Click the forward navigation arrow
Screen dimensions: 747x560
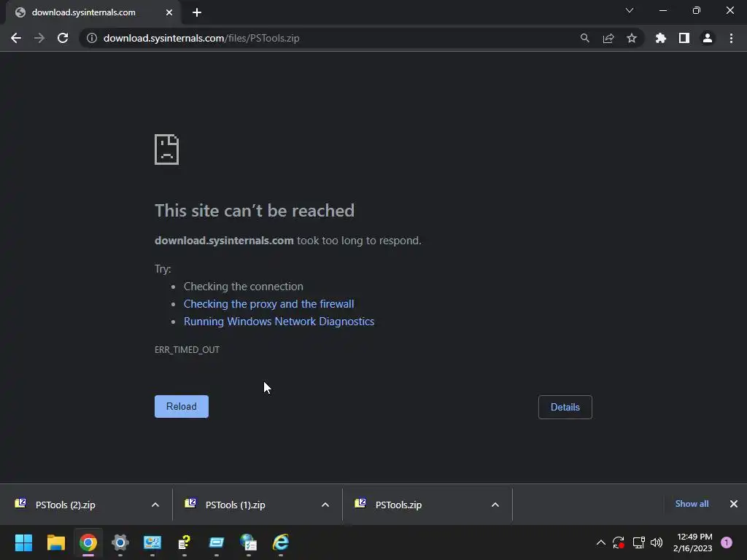[39, 38]
